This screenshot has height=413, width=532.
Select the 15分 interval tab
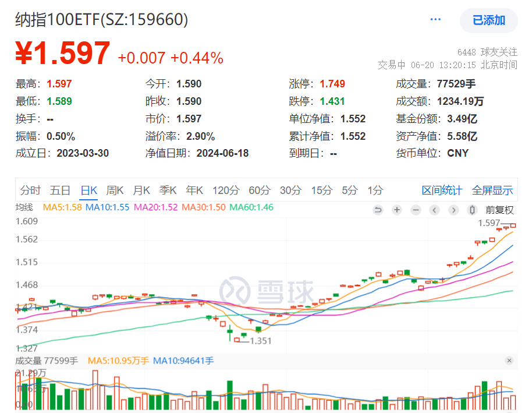tap(321, 190)
